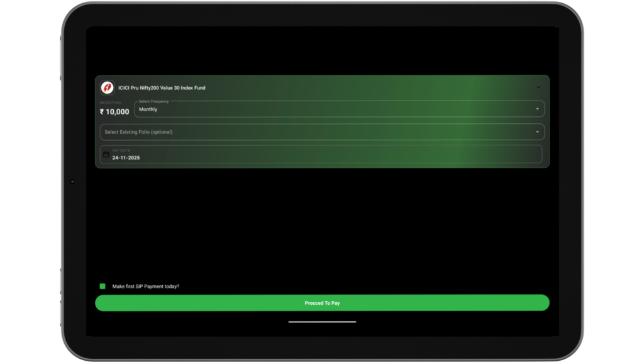Click the Monthly frequency value
Image resolution: width=644 pixels, height=362 pixels.
(148, 109)
